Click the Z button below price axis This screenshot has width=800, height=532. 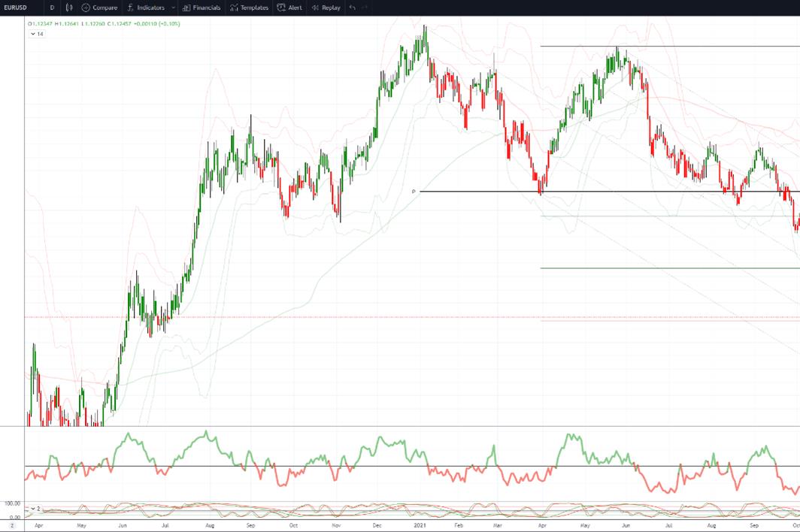12,525
